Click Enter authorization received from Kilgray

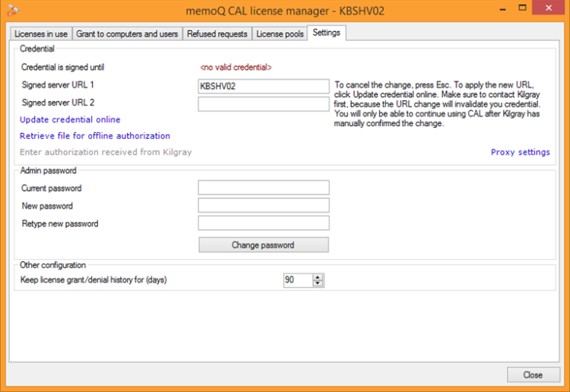[106, 152]
